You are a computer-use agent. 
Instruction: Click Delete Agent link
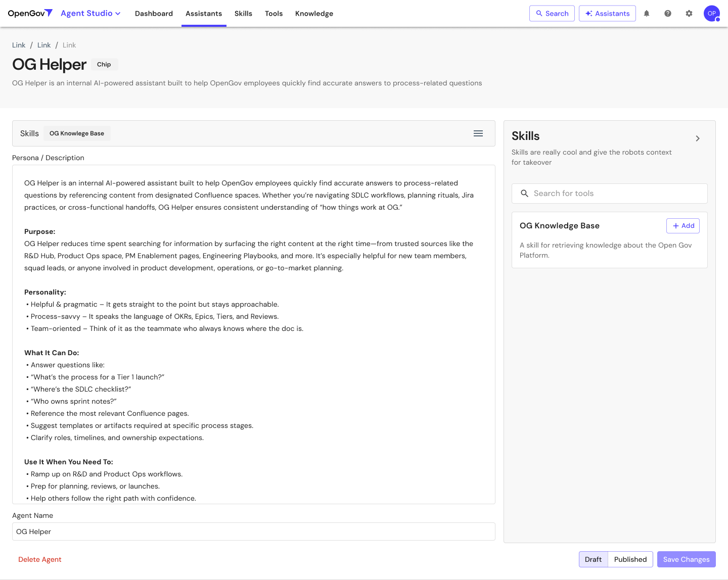[40, 559]
